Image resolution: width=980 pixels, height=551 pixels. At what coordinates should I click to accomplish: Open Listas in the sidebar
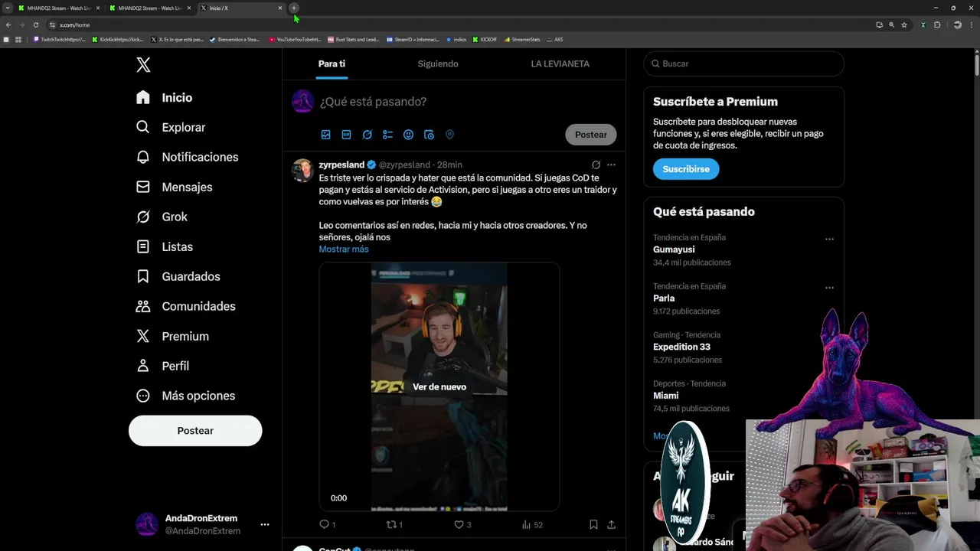164,246
